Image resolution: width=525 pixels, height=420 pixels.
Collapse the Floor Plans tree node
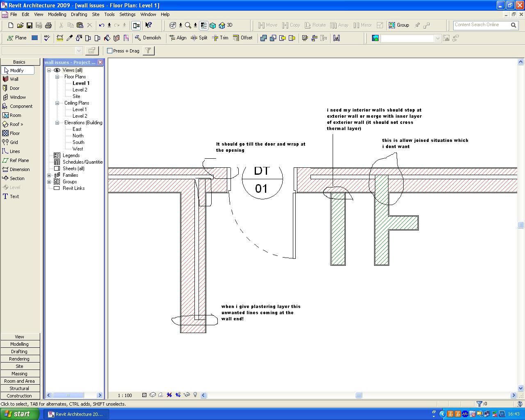click(57, 77)
